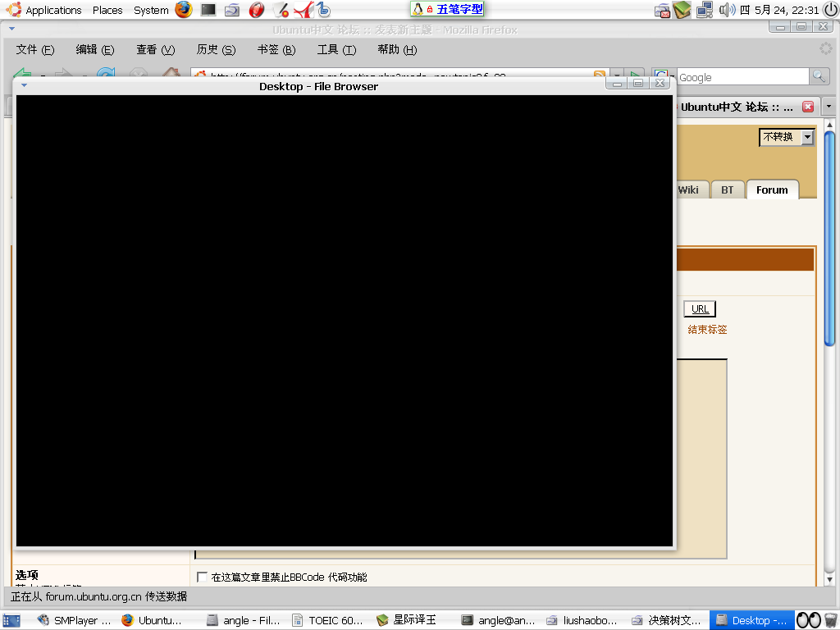
Task: Open the 历史 (S) menu in Firefox
Action: (x=216, y=50)
